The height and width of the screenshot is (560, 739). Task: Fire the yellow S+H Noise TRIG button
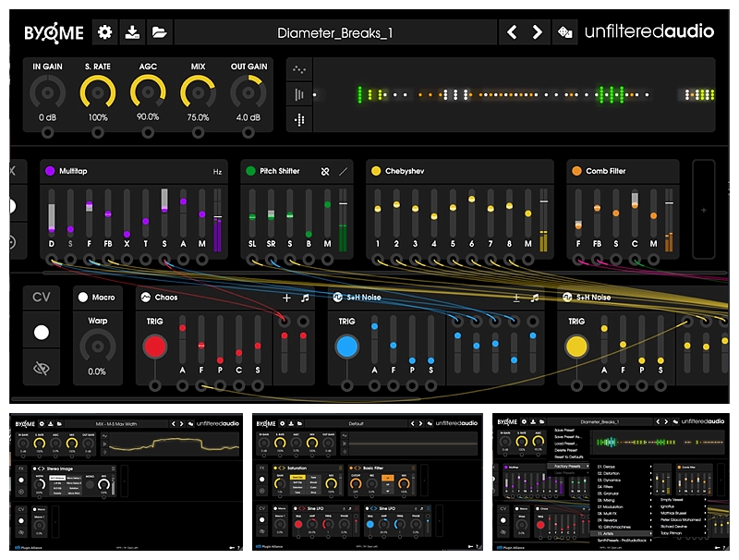(576, 346)
